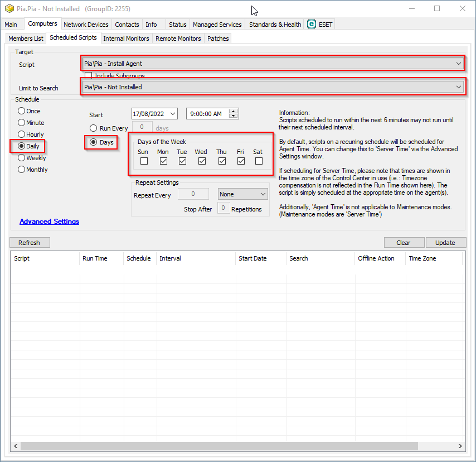
Task: Open the Patches sub-tab
Action: (x=218, y=38)
